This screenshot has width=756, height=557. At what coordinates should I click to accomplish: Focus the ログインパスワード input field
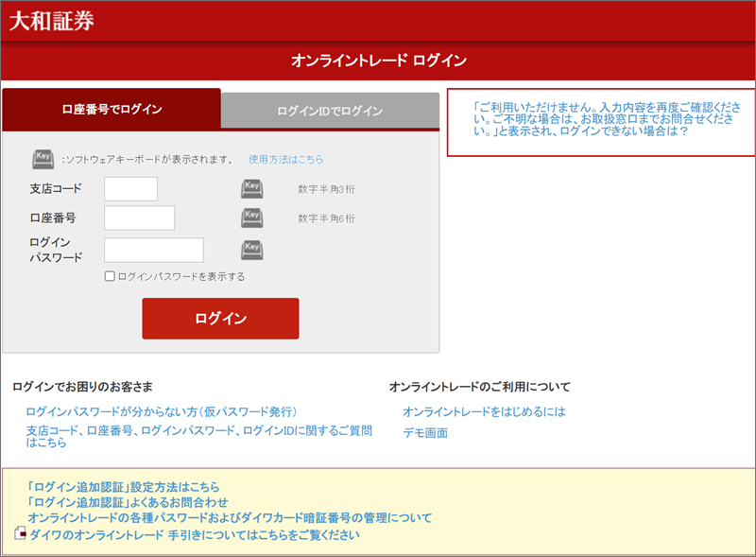coord(154,250)
